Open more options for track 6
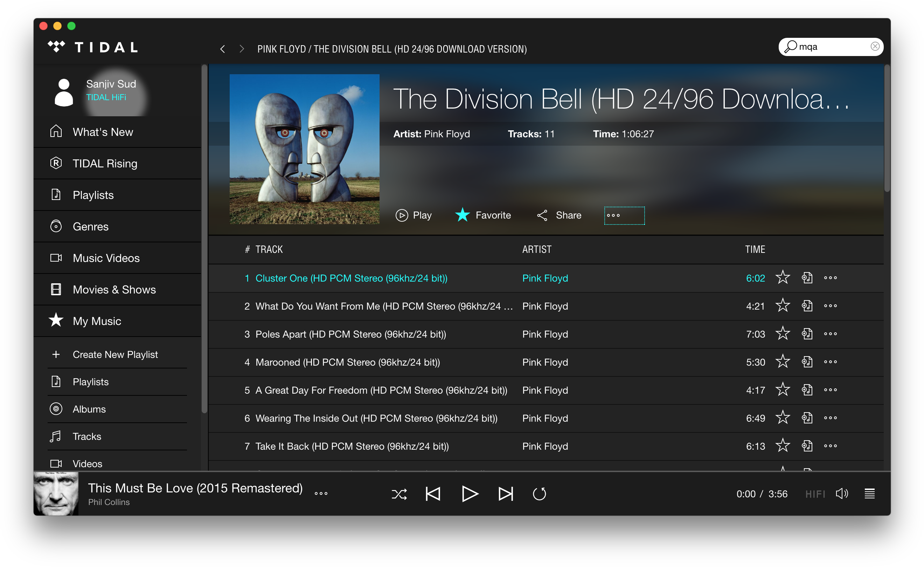 pyautogui.click(x=830, y=418)
